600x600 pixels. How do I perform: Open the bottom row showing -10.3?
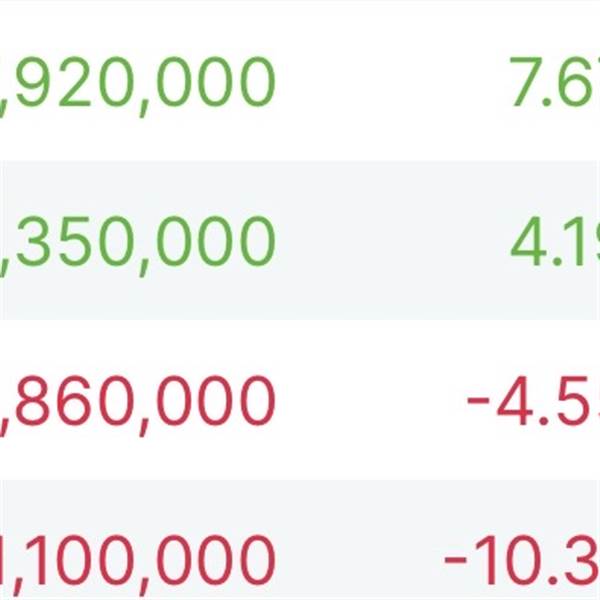[x=300, y=540]
